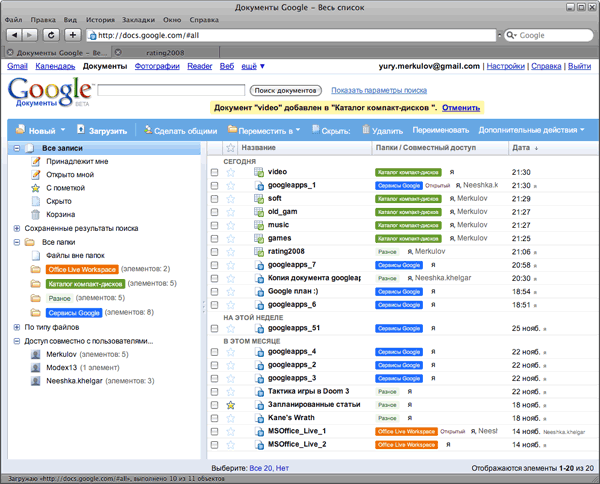Image resolution: width=600 pixels, height=484 pixels.
Task: Reload the page with the refresh button
Action: 51,35
